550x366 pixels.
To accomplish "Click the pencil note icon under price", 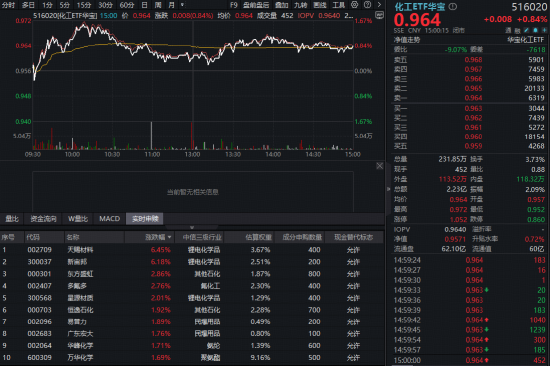I will click(x=526, y=31).
